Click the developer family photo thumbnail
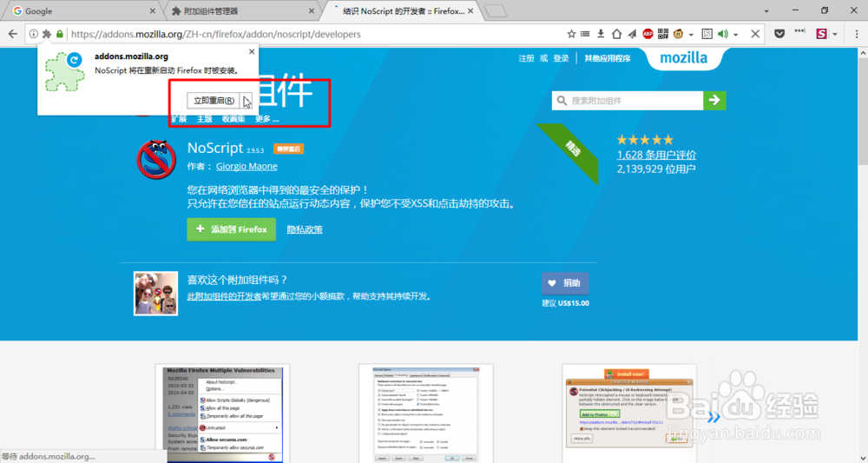This screenshot has height=463, width=868. point(155,294)
